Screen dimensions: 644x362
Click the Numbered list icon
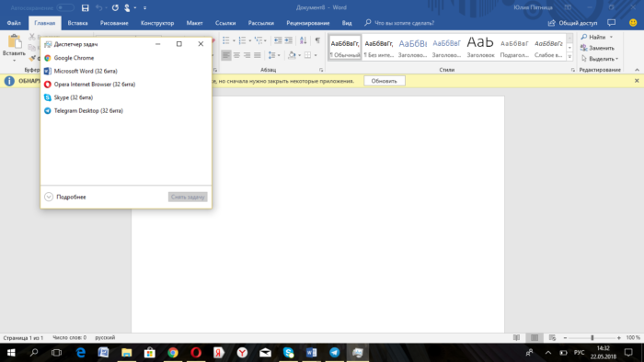(242, 40)
